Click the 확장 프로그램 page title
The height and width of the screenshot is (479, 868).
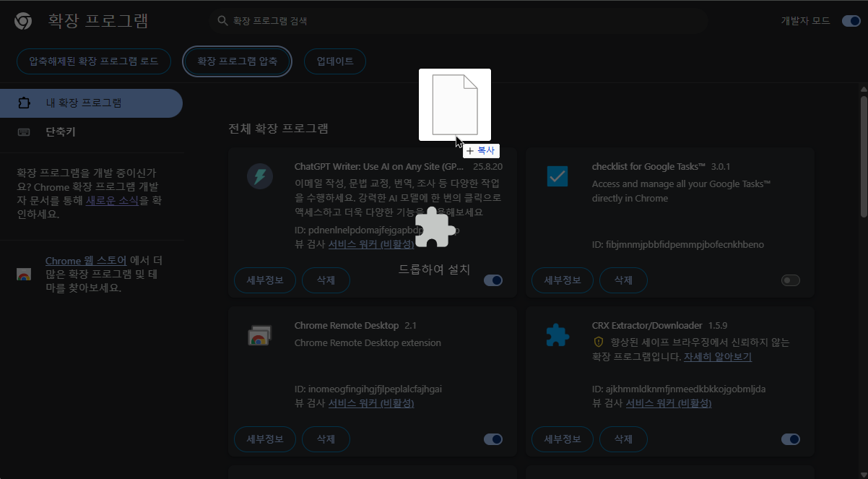click(x=98, y=21)
